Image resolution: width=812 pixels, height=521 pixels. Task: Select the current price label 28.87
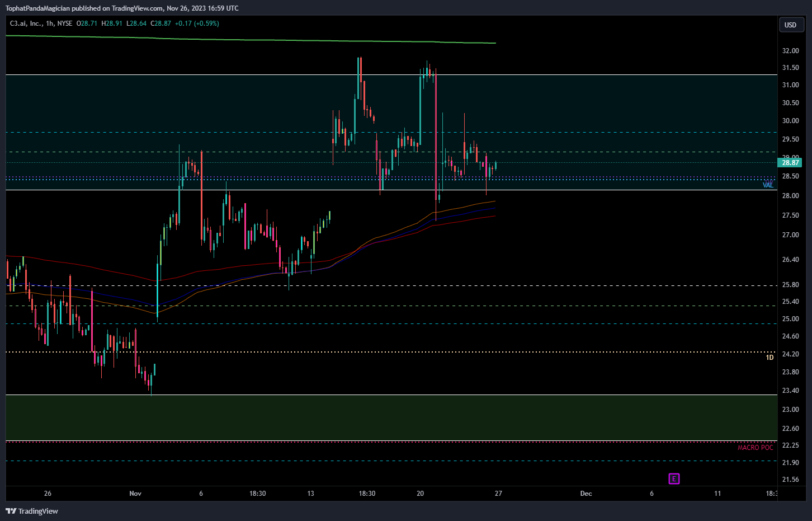790,163
